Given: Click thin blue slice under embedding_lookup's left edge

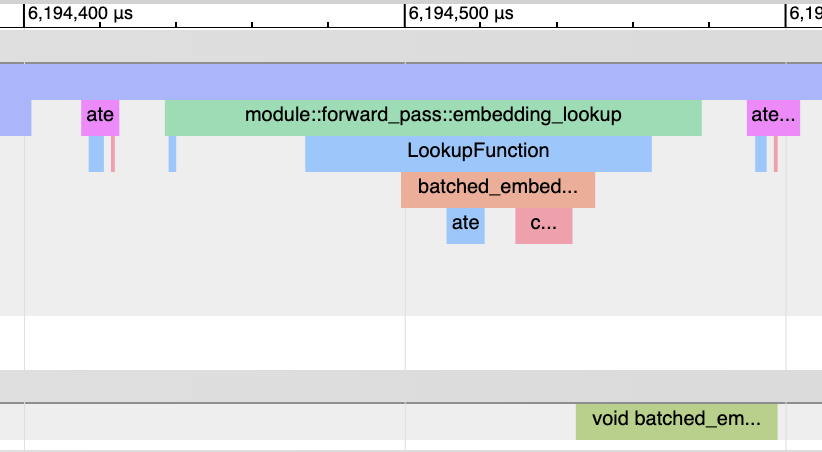Looking at the screenshot, I should click(x=172, y=153).
